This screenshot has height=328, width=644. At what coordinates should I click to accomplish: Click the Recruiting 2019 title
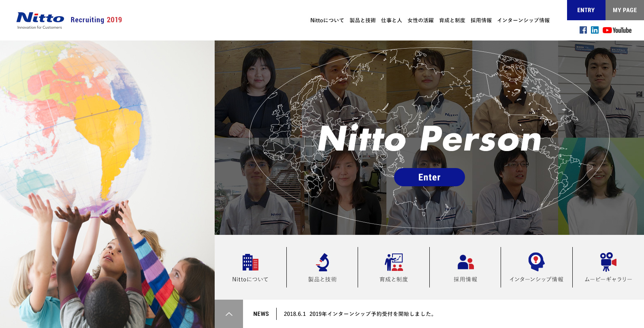tap(96, 20)
